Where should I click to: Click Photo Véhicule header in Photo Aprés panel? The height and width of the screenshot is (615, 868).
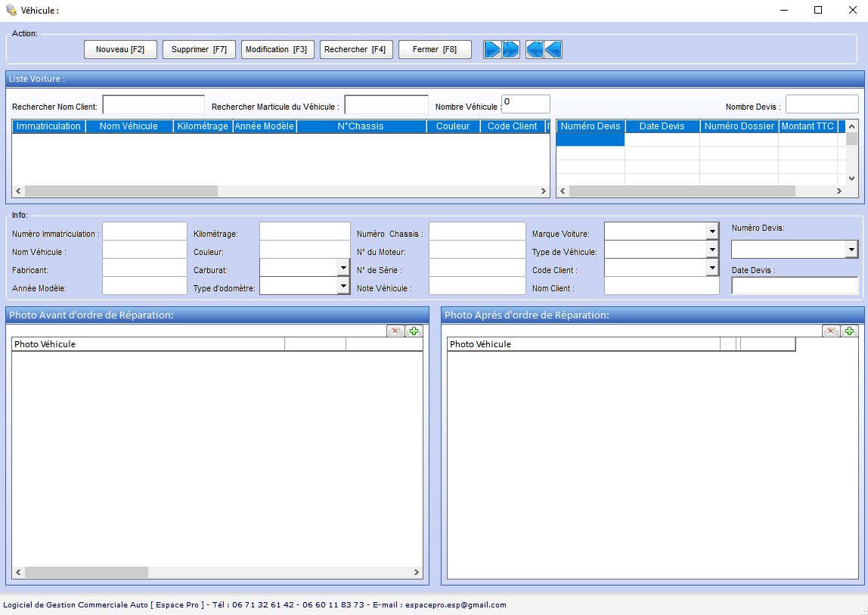(584, 344)
